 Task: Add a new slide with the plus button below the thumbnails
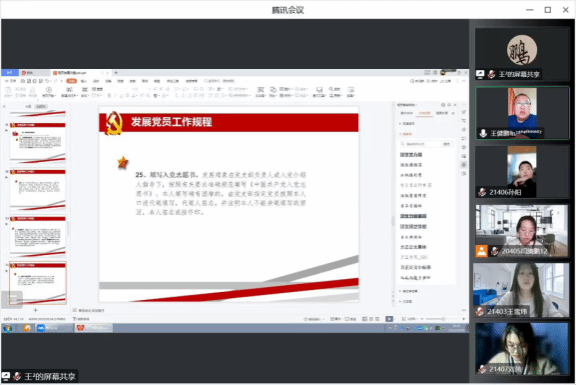click(35, 310)
